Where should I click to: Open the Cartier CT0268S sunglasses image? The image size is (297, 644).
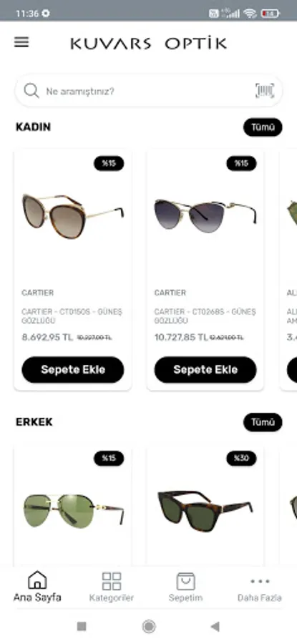(205, 215)
